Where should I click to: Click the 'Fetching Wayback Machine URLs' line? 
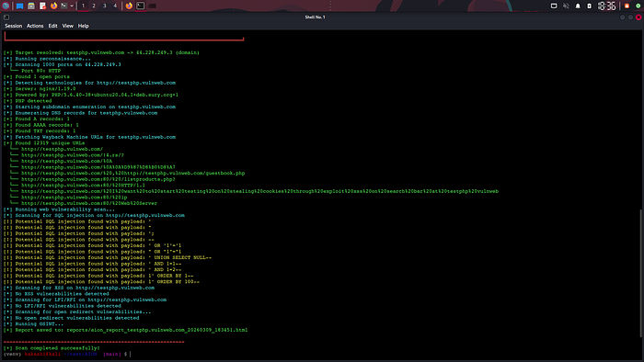click(89, 137)
